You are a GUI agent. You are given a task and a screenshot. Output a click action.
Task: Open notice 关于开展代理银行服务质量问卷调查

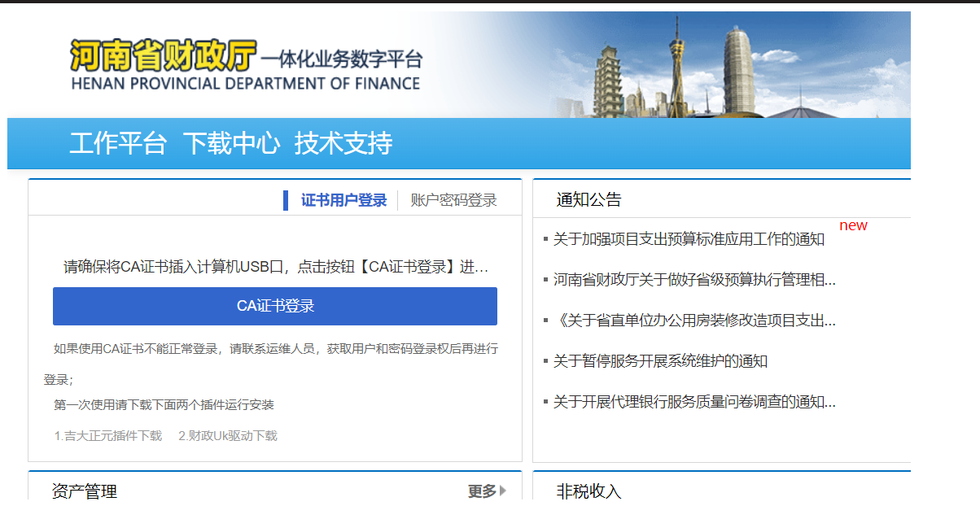coord(694,402)
